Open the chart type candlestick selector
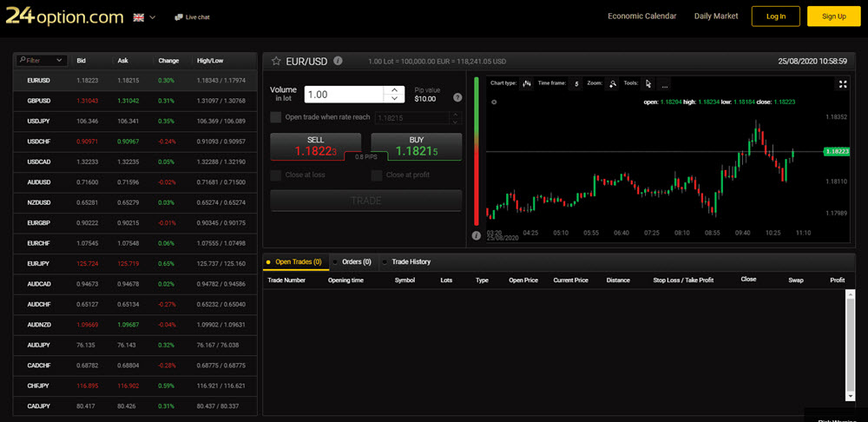The width and height of the screenshot is (868, 422). click(x=527, y=83)
